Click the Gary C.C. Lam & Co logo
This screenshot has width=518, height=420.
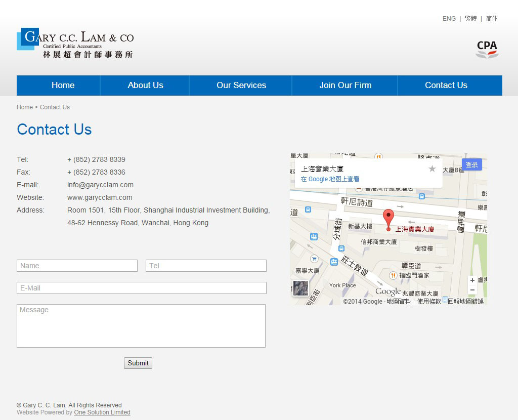click(76, 43)
